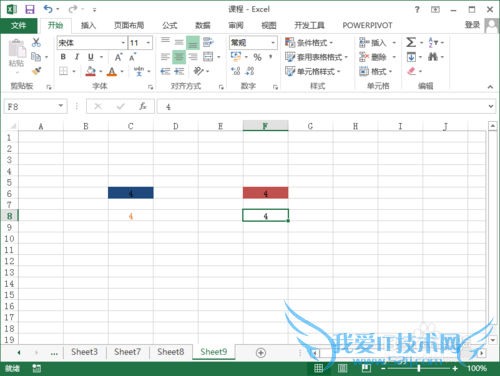Click the 格式 cells button
Viewport: 500px width, 376px height.
click(x=376, y=71)
